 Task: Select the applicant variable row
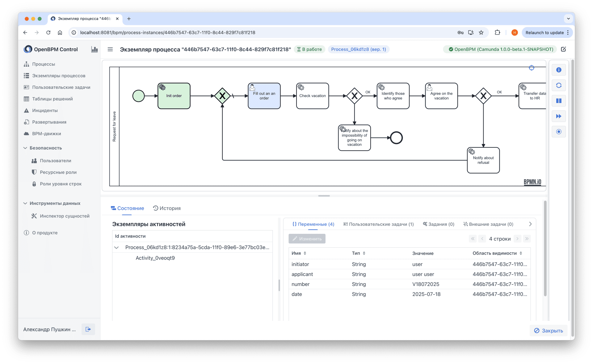coord(409,274)
